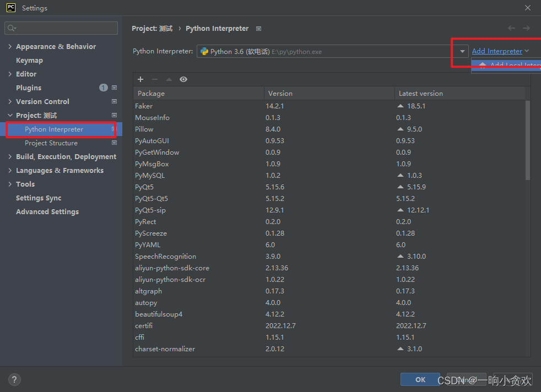Click the Version column header
This screenshot has width=541, height=392.
tap(329, 94)
